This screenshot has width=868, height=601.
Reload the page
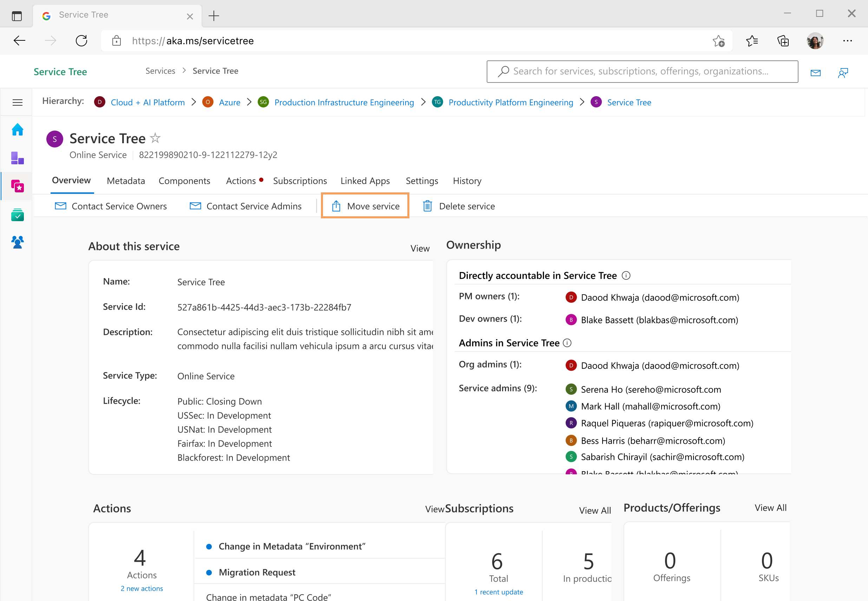[x=81, y=41]
